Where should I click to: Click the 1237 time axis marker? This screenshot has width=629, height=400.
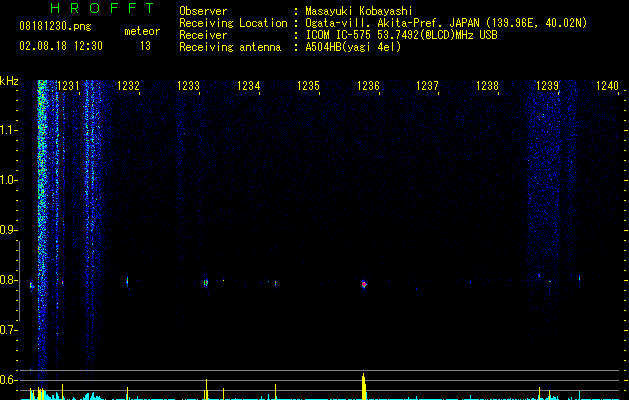click(427, 86)
